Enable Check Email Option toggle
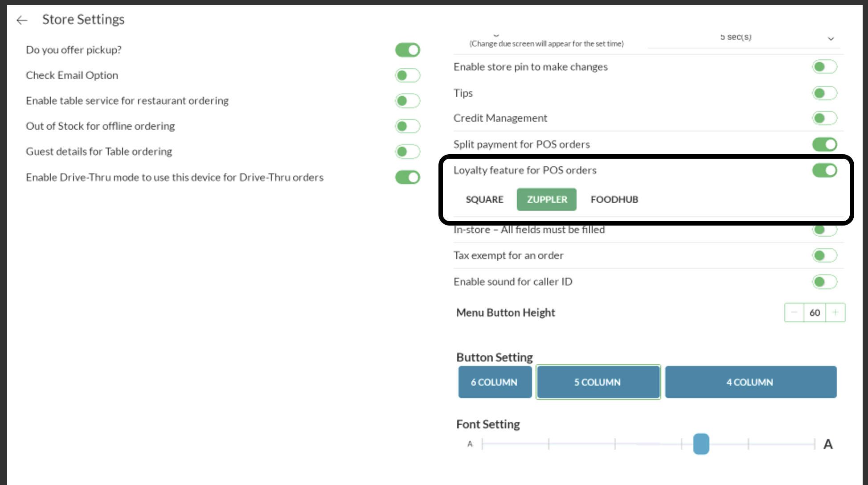868x485 pixels. pos(407,75)
